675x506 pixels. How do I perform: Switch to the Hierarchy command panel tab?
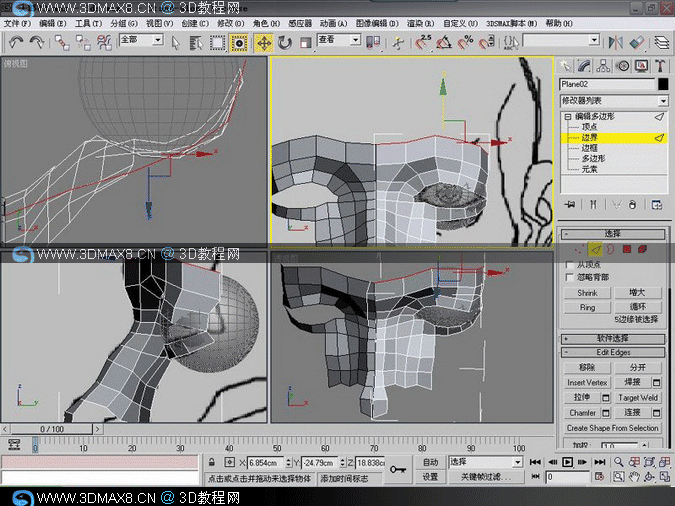603,66
